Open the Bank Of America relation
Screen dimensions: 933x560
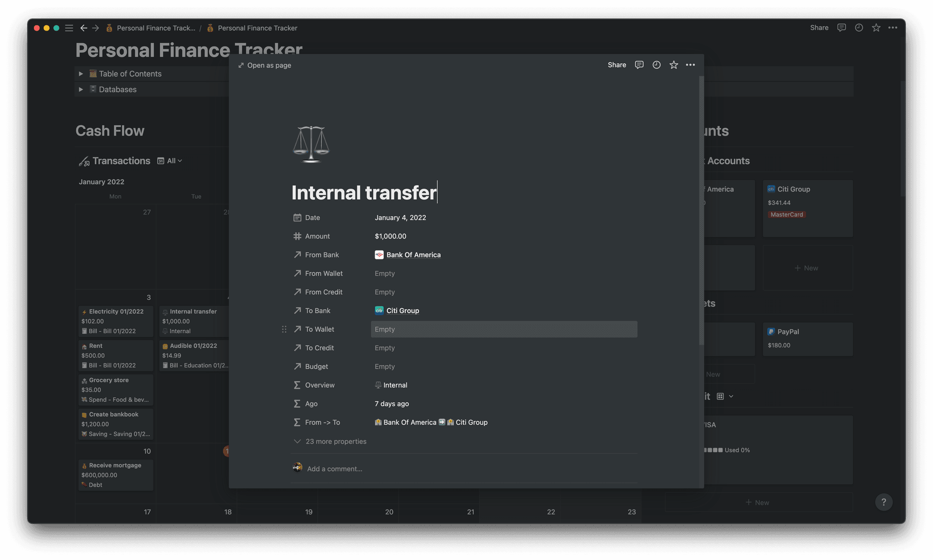413,255
